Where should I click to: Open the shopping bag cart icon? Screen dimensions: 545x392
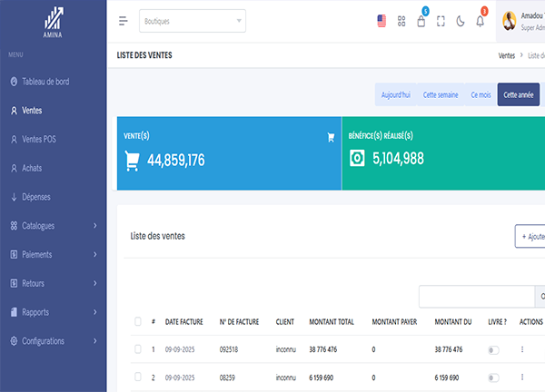pos(421,21)
